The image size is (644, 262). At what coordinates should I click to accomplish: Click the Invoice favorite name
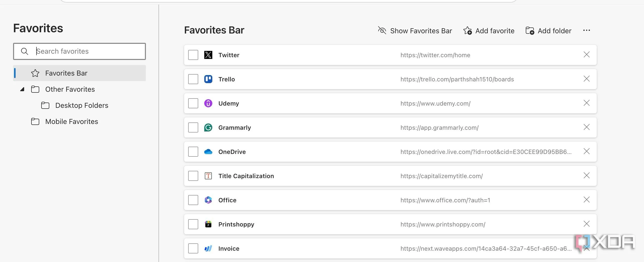229,248
